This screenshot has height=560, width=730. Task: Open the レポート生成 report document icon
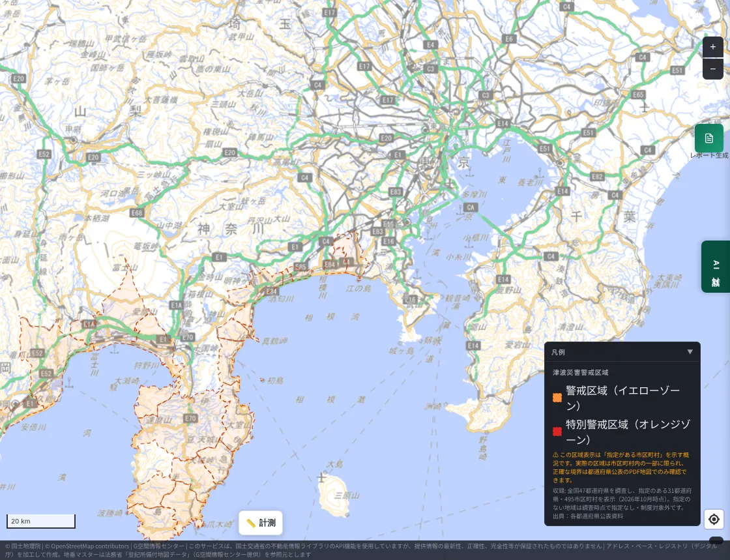709,138
